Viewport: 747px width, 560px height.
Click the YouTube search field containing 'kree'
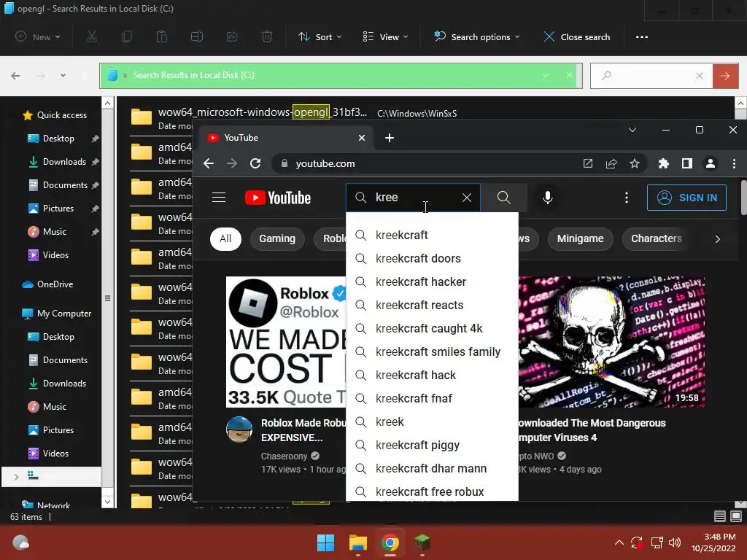[x=414, y=197]
